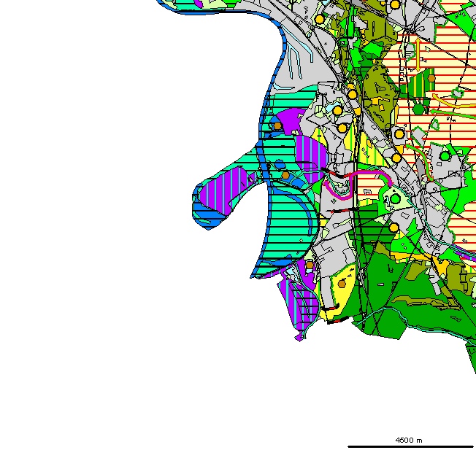Select the brown hexagon inside the yellow zone
This screenshot has width=476, height=450.
click(x=342, y=284)
